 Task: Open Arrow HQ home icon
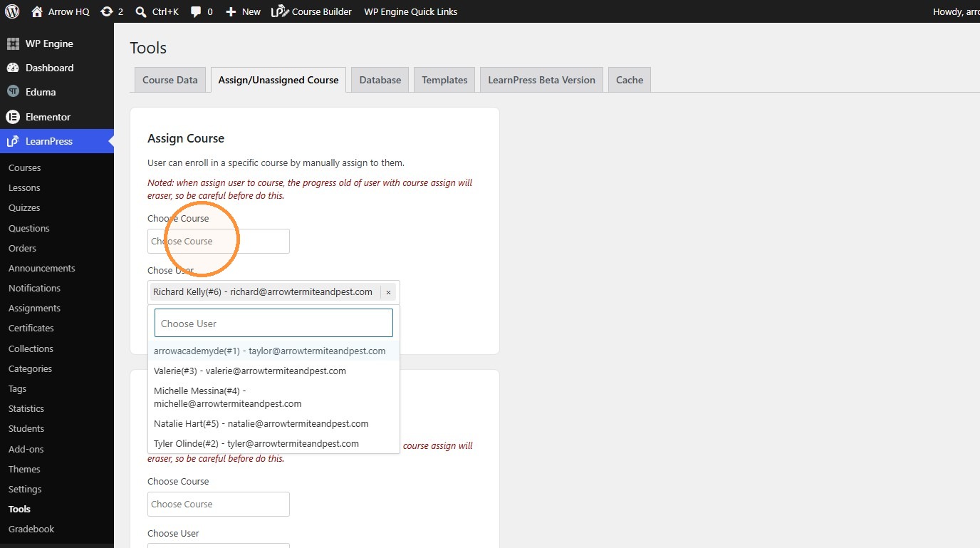click(38, 11)
